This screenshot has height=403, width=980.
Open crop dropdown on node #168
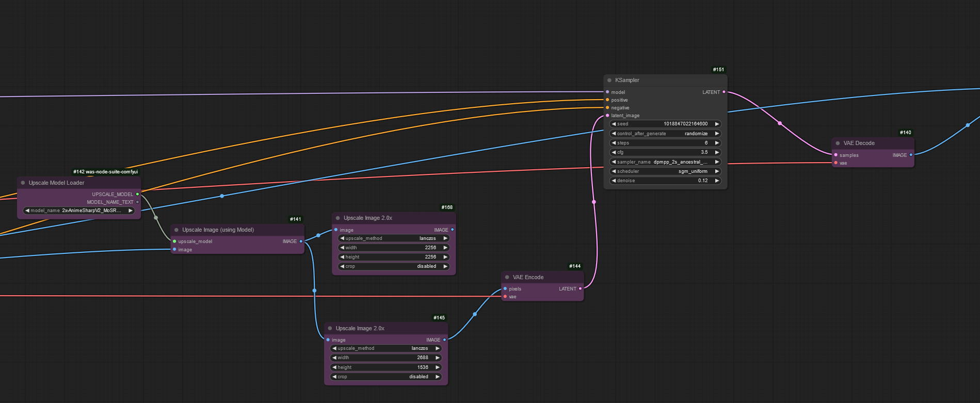[393, 266]
